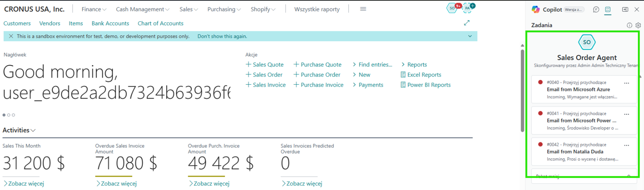Open the settings gear next to Zadania
This screenshot has width=644, height=190.
638,25
